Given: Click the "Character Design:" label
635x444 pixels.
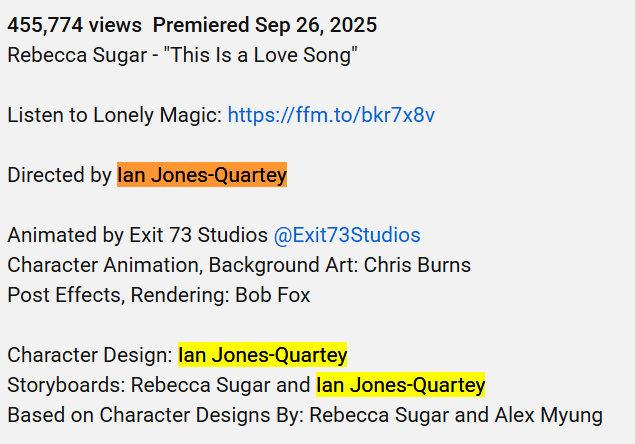Looking at the screenshot, I should click(90, 355).
